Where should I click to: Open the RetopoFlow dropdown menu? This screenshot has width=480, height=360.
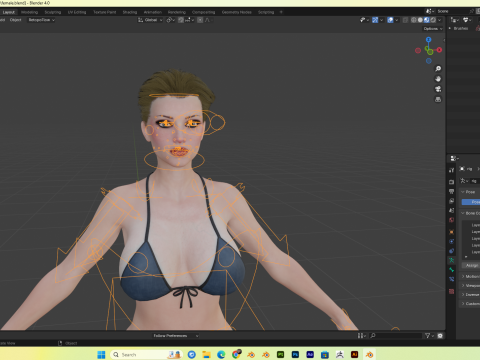click(x=41, y=20)
